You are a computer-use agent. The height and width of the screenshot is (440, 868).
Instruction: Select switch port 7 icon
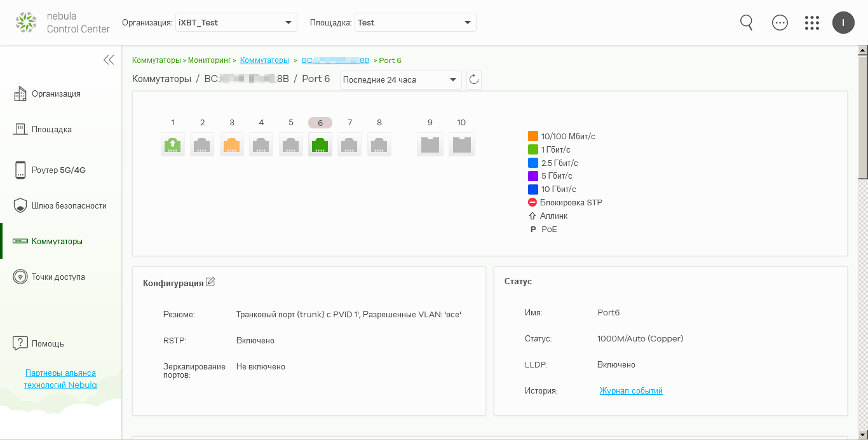click(349, 144)
